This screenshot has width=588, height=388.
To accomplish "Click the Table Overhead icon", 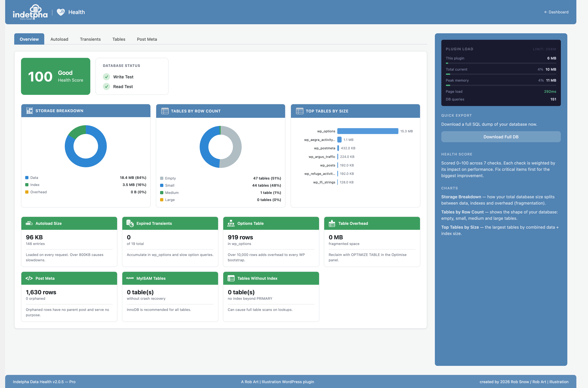I will [x=332, y=223].
